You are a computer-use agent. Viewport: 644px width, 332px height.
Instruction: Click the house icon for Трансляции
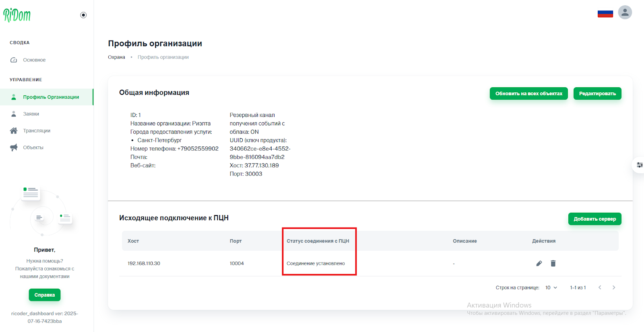coord(13,130)
